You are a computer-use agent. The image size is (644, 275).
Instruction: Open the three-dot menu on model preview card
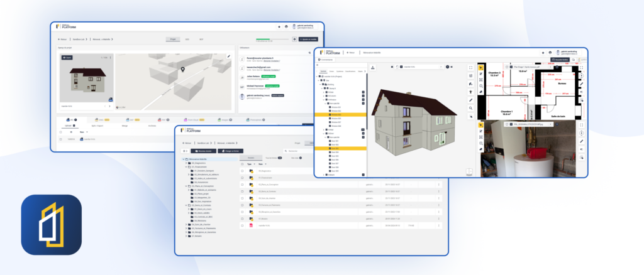point(110,57)
